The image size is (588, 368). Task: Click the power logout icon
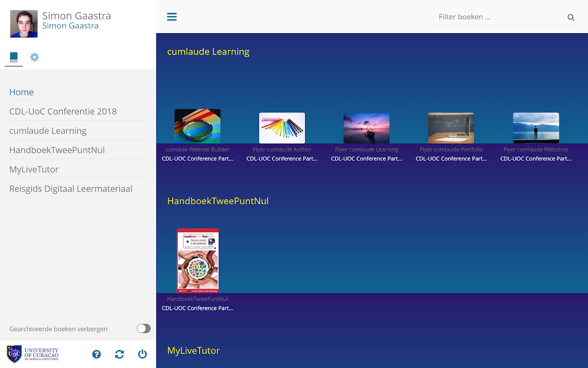tap(142, 354)
